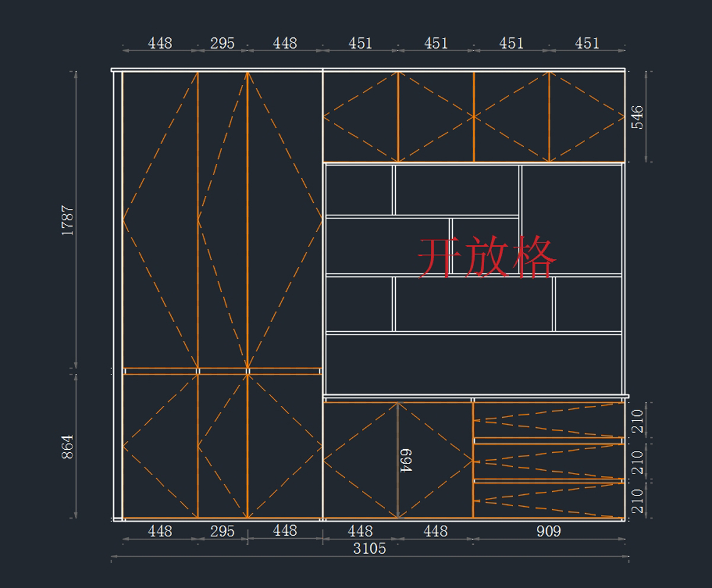This screenshot has width=712, height=588.
Task: Click the 864 vertical dimension text
Action: (x=68, y=446)
